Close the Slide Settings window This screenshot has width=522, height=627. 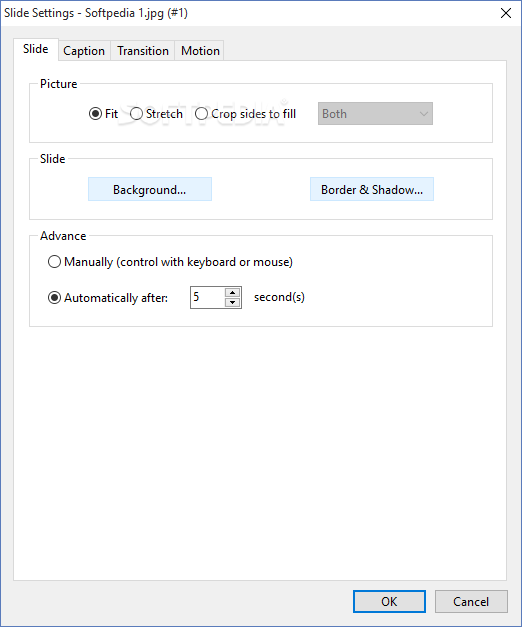tap(506, 13)
